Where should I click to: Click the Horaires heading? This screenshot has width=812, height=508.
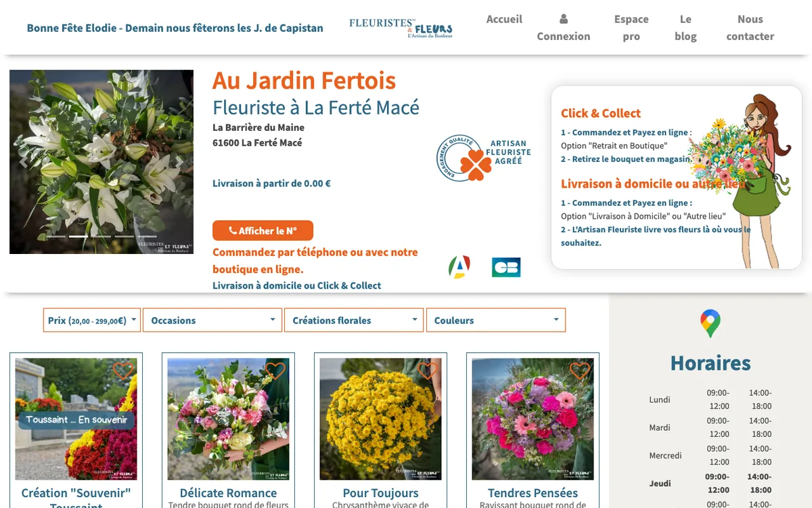(710, 363)
